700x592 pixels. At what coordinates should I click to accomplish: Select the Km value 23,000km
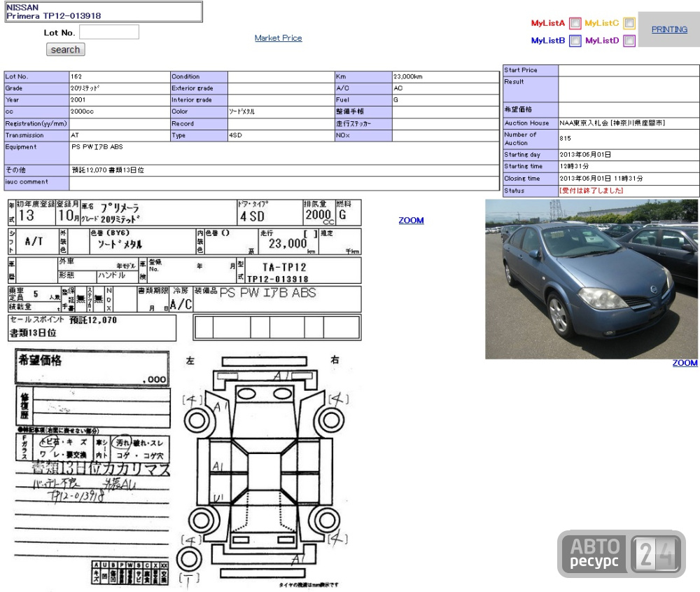[x=407, y=77]
